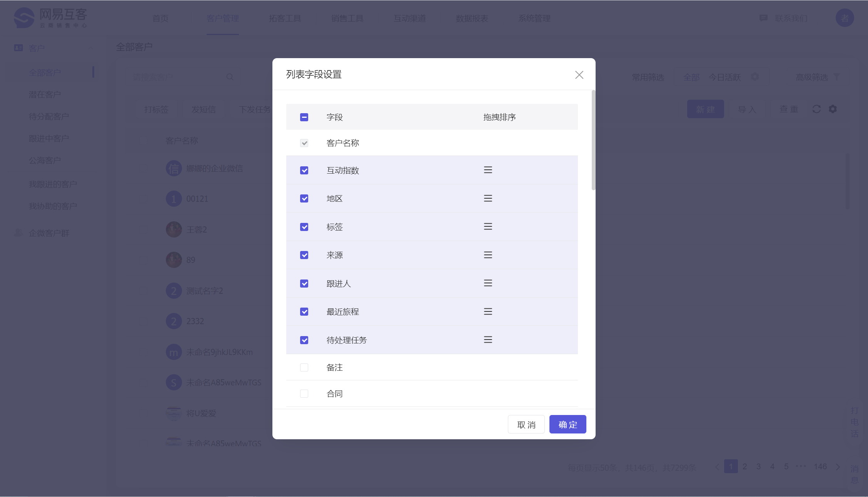This screenshot has height=497, width=868.
Task: Select 跟进中客户 in the sidebar
Action: click(x=49, y=138)
